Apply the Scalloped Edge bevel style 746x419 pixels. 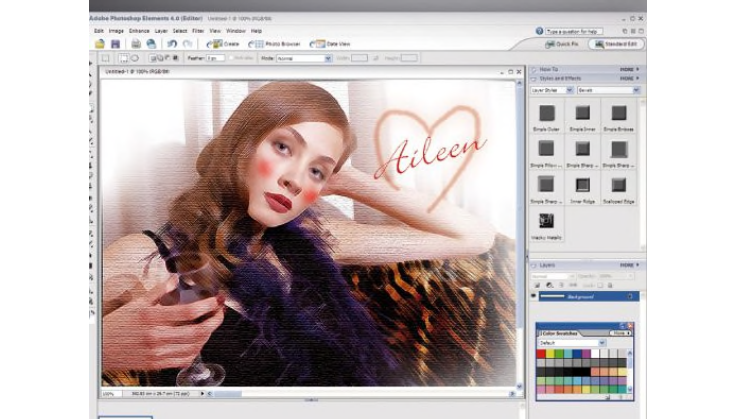click(618, 189)
